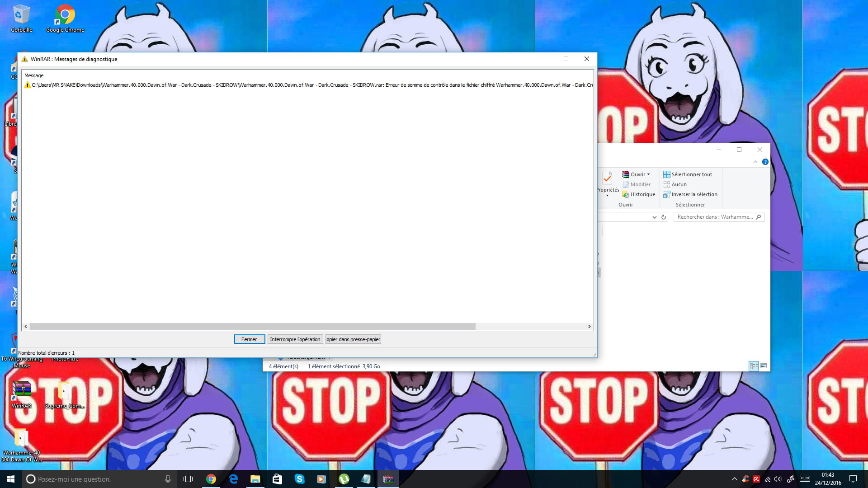Expand Explorer address bar history dropdown
Image resolution: width=868 pixels, height=488 pixels.
[654, 217]
